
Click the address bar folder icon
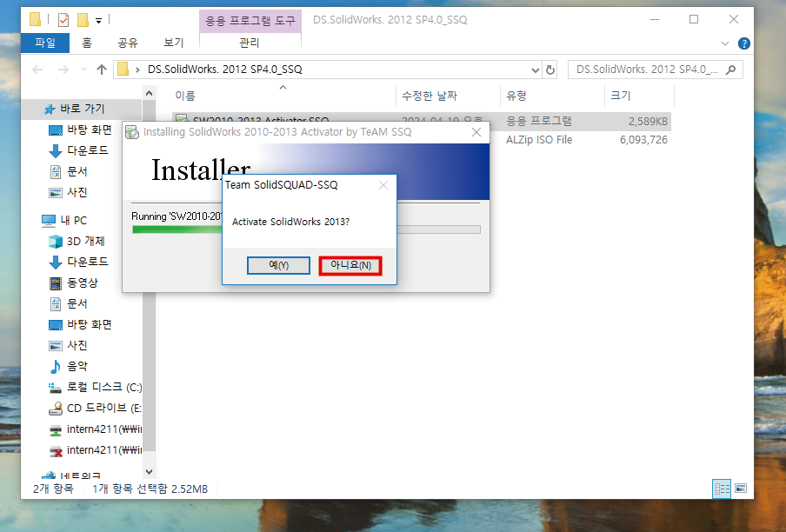pyautogui.click(x=123, y=70)
